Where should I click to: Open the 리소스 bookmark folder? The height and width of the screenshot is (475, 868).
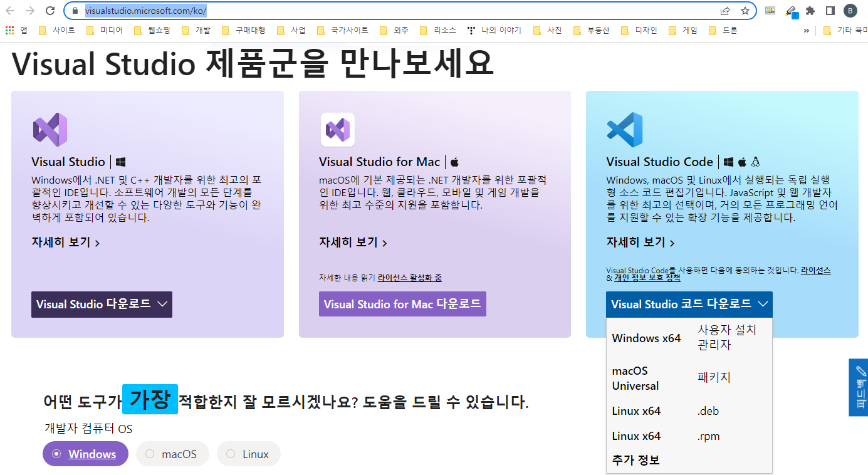(438, 30)
